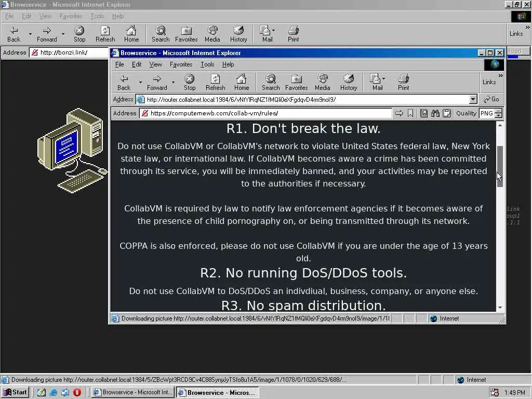The image size is (532, 399).
Task: Open History from the front window toolbar
Action: tap(349, 83)
